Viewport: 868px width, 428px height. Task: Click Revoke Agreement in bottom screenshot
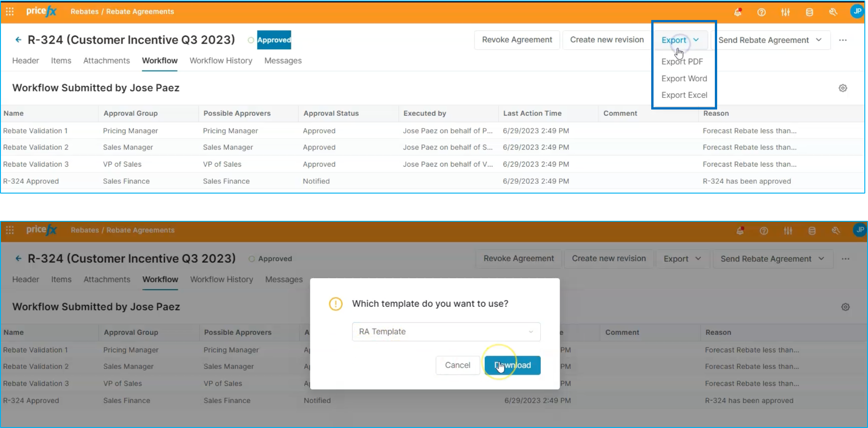click(519, 259)
